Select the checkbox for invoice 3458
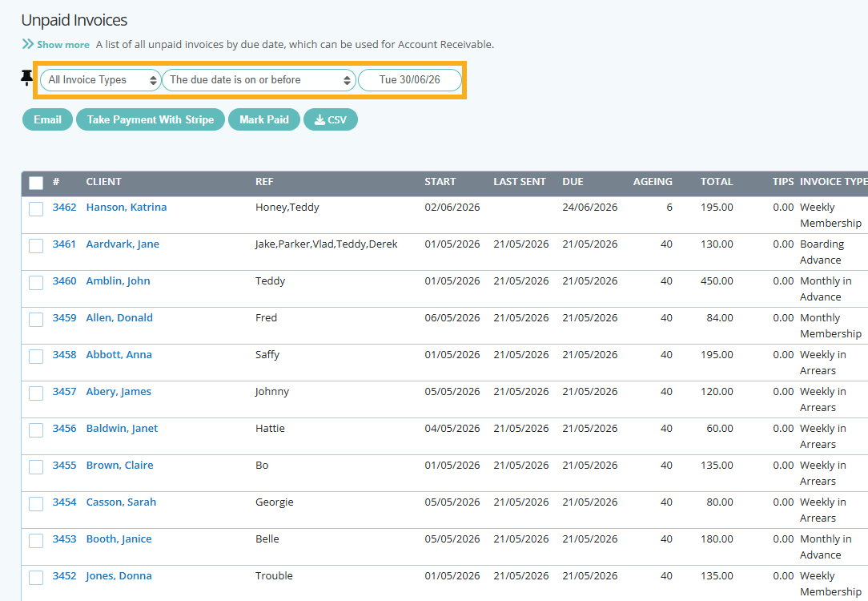 pos(36,356)
